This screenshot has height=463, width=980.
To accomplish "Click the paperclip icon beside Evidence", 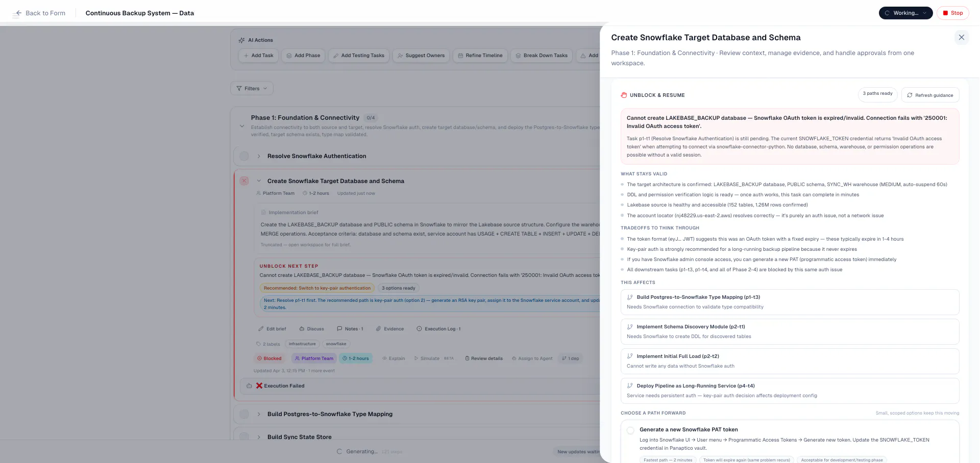I will [x=378, y=329].
